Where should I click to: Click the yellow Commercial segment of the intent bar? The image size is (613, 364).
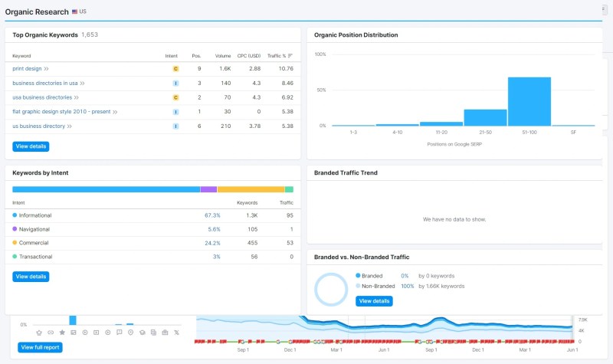coord(251,189)
